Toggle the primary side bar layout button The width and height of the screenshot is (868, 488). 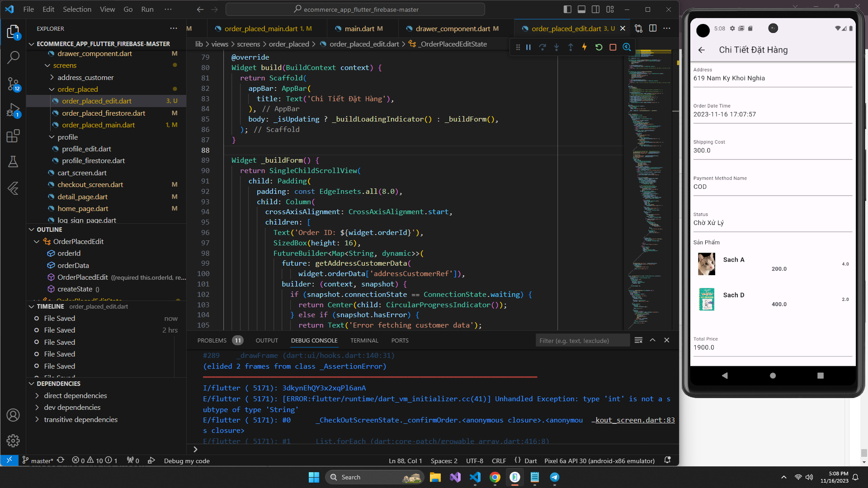pos(567,9)
